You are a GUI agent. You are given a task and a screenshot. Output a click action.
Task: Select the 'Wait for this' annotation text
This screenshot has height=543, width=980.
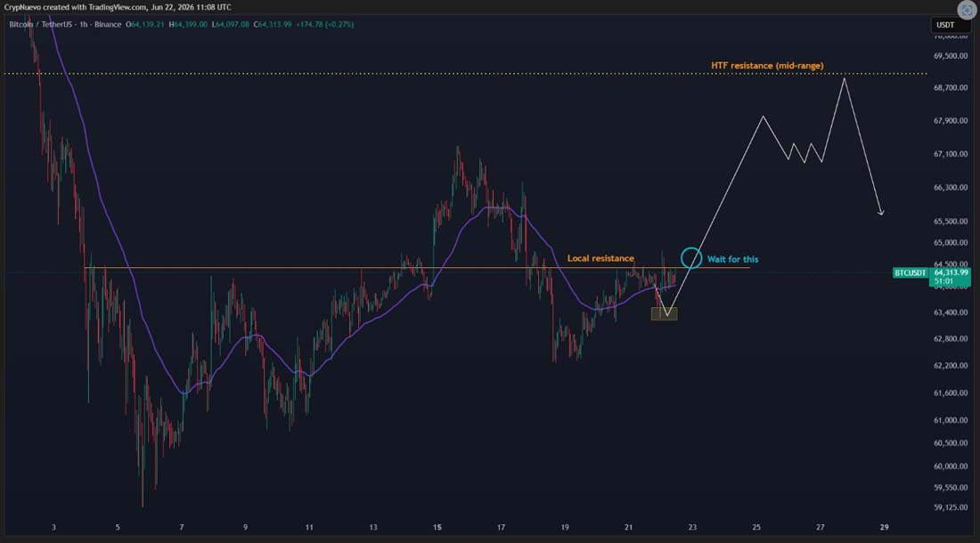pos(732,259)
